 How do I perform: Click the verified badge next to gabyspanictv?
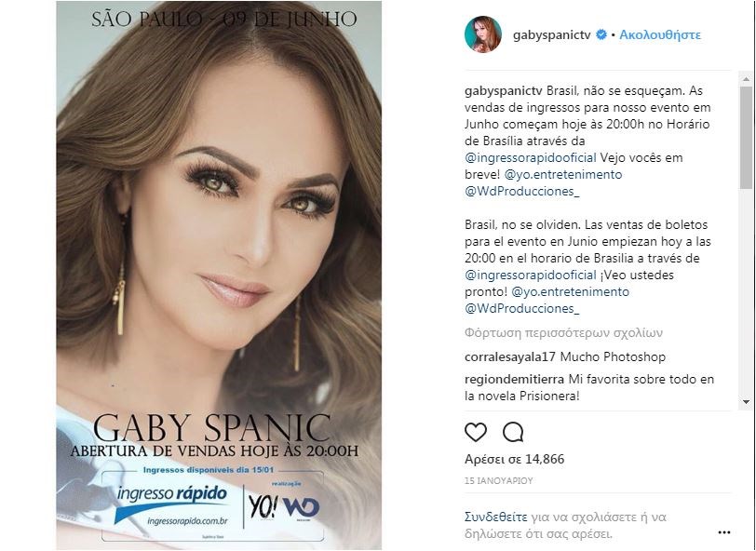(x=601, y=34)
